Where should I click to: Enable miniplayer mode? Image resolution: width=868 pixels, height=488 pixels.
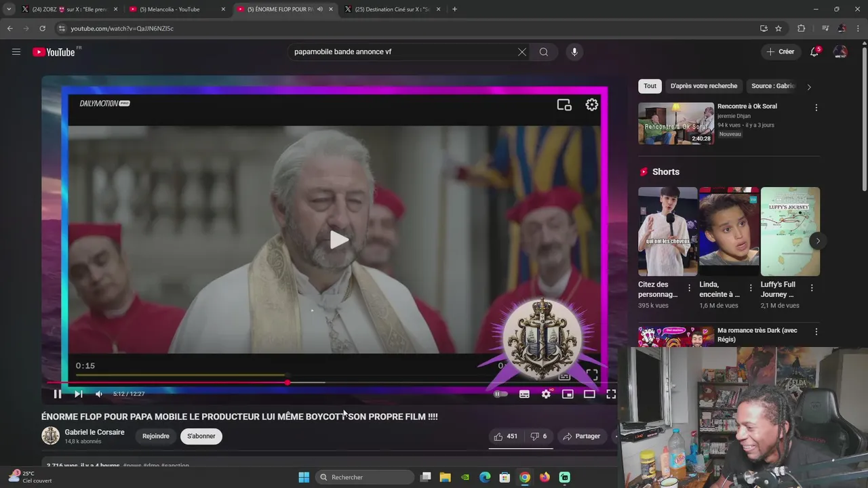(x=568, y=394)
